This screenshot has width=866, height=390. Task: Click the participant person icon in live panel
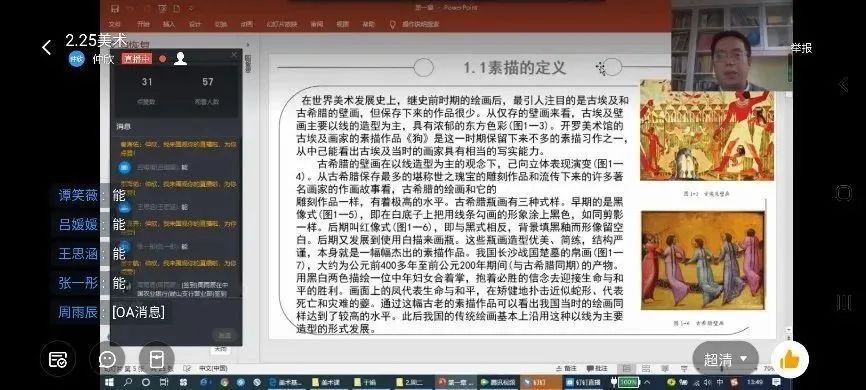click(x=180, y=59)
